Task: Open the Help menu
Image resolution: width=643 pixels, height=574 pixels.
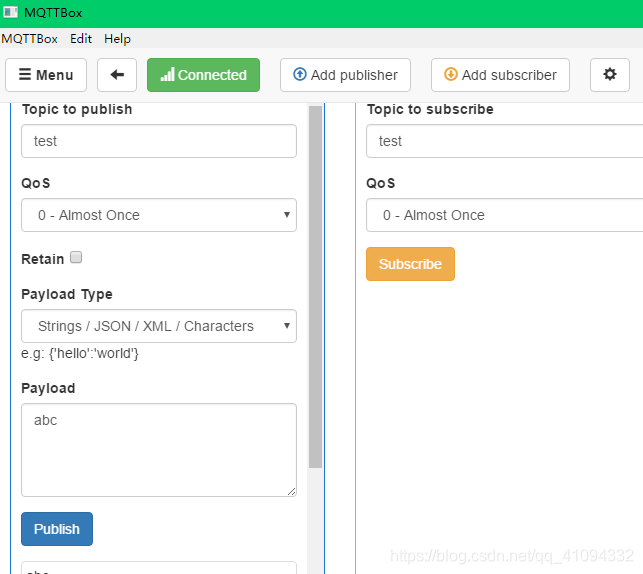Action: pyautogui.click(x=117, y=39)
